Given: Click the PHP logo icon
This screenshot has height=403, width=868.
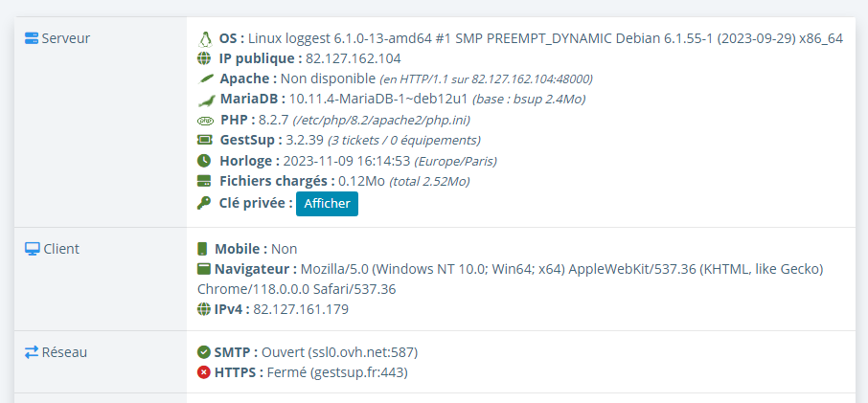Looking at the screenshot, I should pyautogui.click(x=205, y=121).
